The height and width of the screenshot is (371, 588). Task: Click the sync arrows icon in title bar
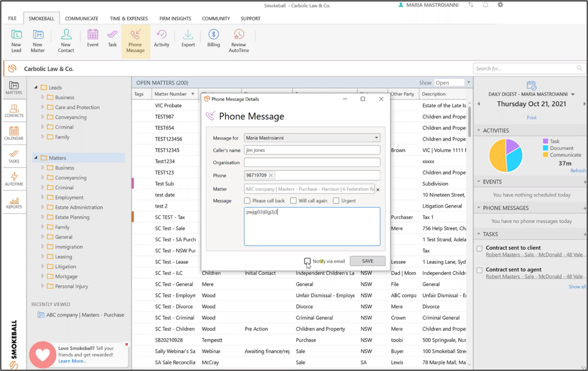[x=471, y=5]
